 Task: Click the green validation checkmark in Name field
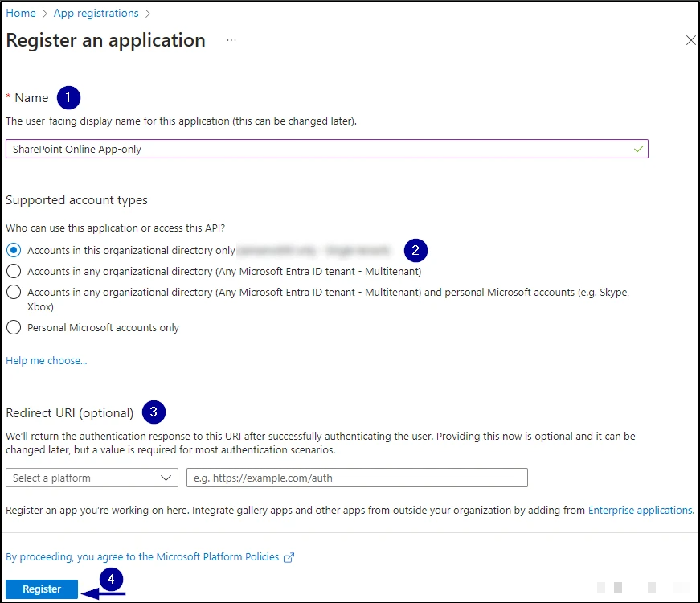click(x=638, y=149)
